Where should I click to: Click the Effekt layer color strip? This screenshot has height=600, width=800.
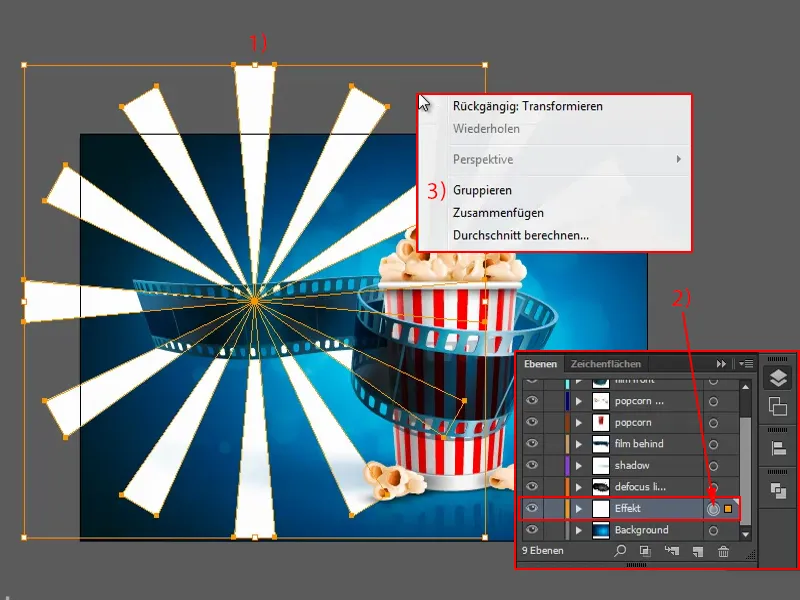567,509
